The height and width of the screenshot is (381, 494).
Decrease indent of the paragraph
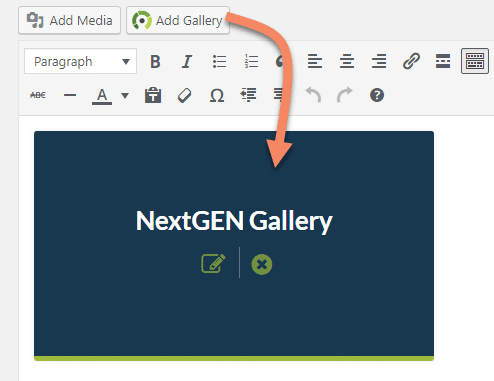coord(248,95)
